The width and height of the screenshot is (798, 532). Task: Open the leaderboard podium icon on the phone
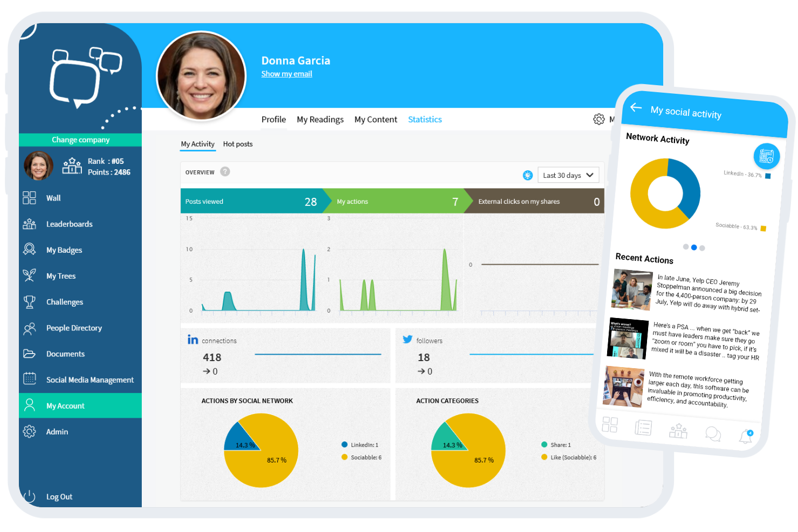(x=678, y=430)
